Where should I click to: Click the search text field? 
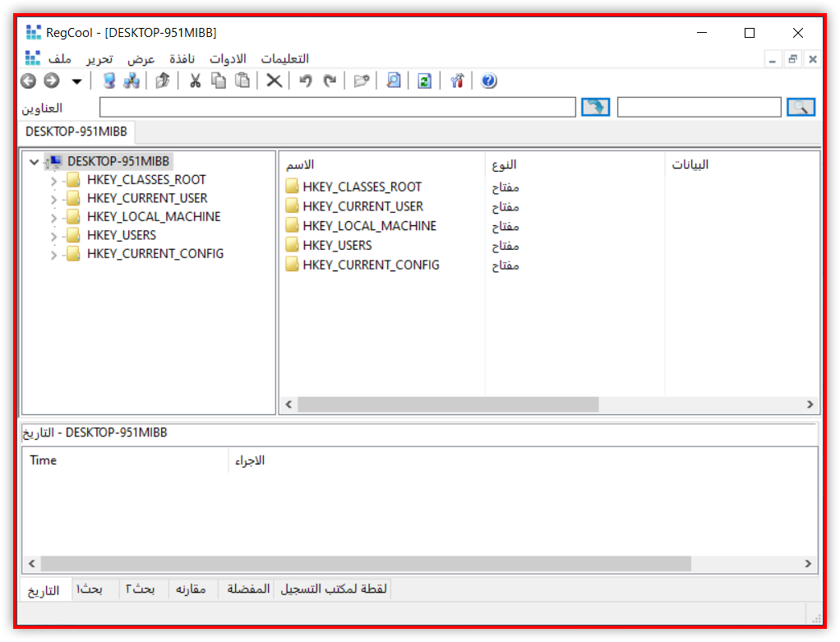[699, 107]
